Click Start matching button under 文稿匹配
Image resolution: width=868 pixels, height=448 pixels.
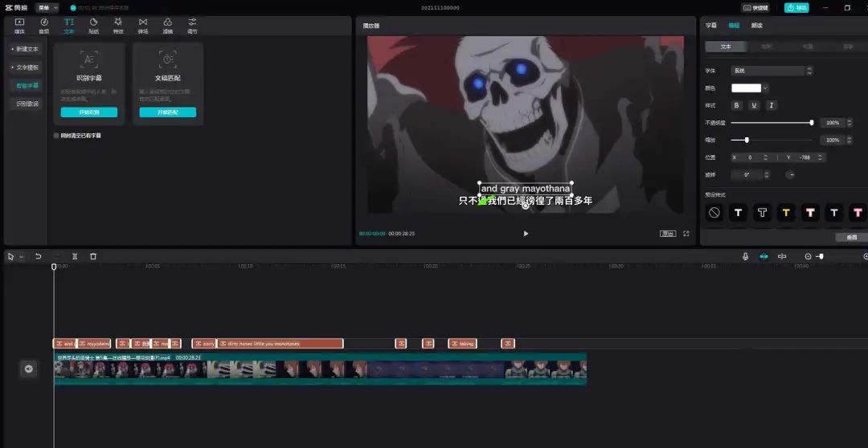click(x=168, y=112)
